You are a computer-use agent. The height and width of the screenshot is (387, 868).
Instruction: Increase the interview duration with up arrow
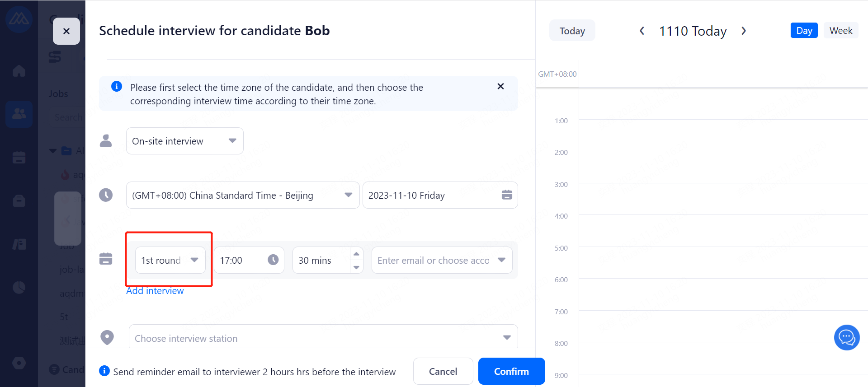click(x=356, y=254)
